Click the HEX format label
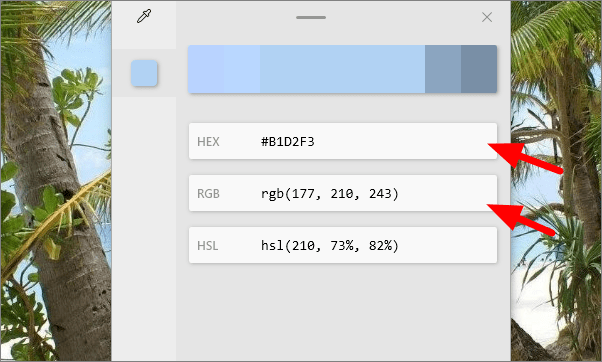Viewport: 602px width, 362px height. pyautogui.click(x=208, y=142)
